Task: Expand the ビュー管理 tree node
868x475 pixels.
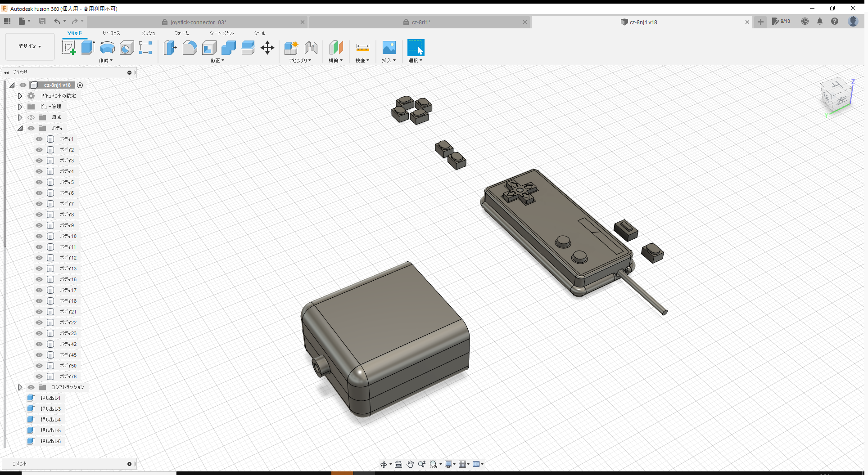Action: (20, 107)
